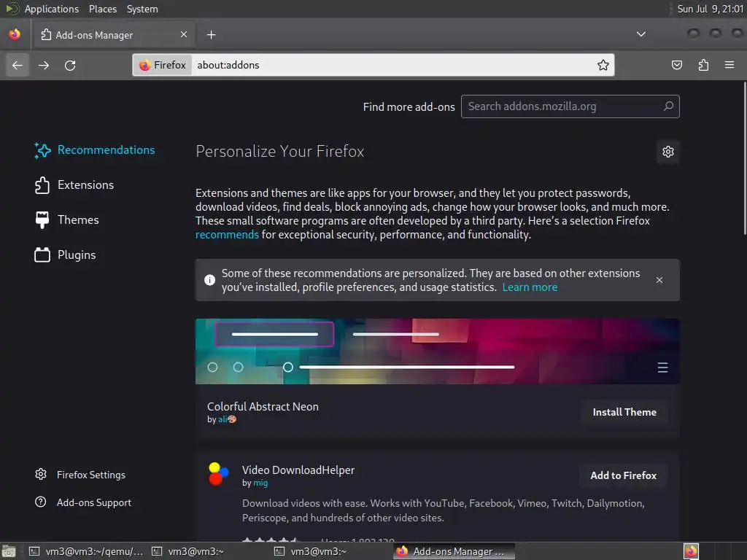The width and height of the screenshot is (747, 560).
Task: Open the Themes sidebar category
Action: 66,220
